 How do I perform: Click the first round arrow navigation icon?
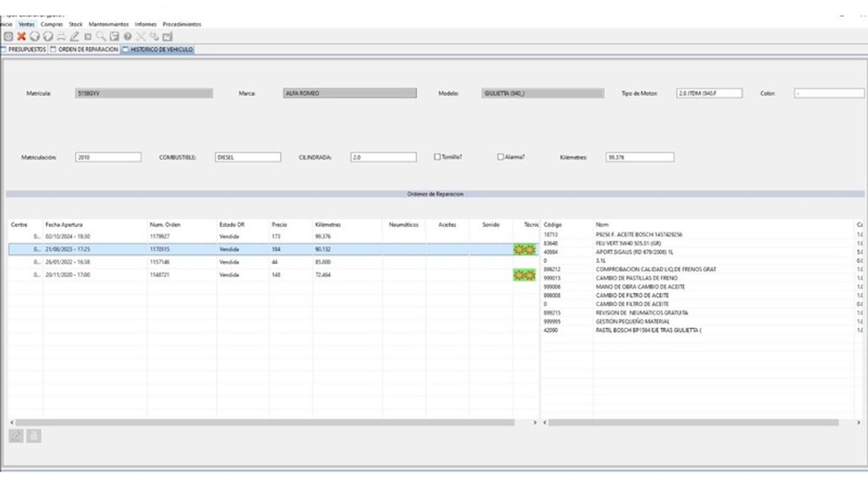[34, 37]
